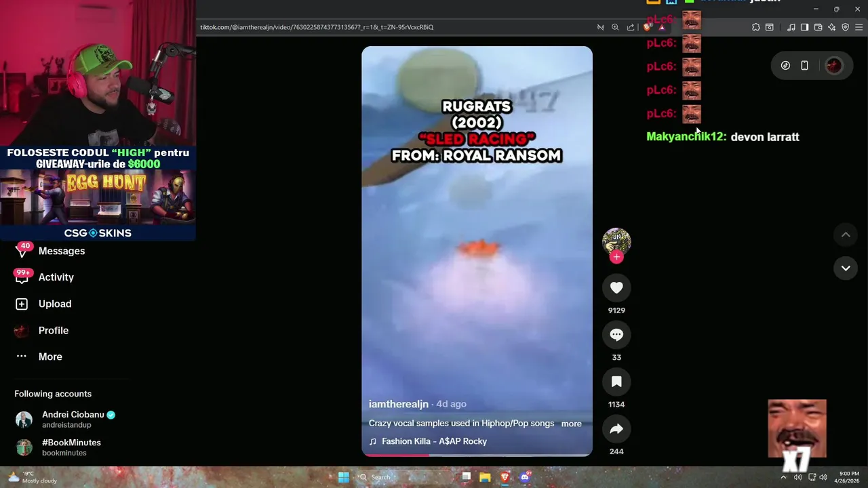Click the browser address bar URL
The height and width of the screenshot is (488, 868).
click(317, 27)
